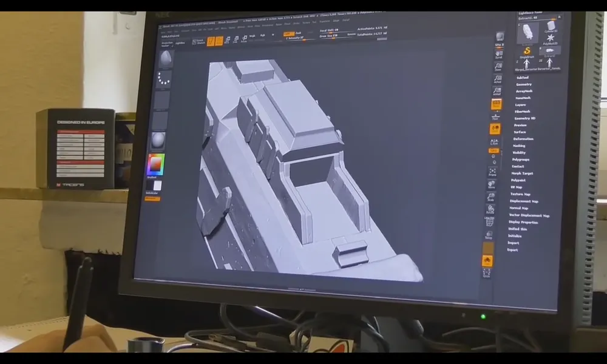This screenshot has width=607, height=364.
Task: Toggle the Transp transparency button
Action: point(488,234)
